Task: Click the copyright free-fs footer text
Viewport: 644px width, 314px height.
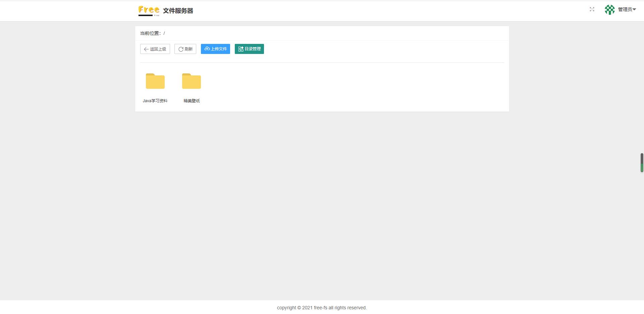Action: [x=322, y=308]
